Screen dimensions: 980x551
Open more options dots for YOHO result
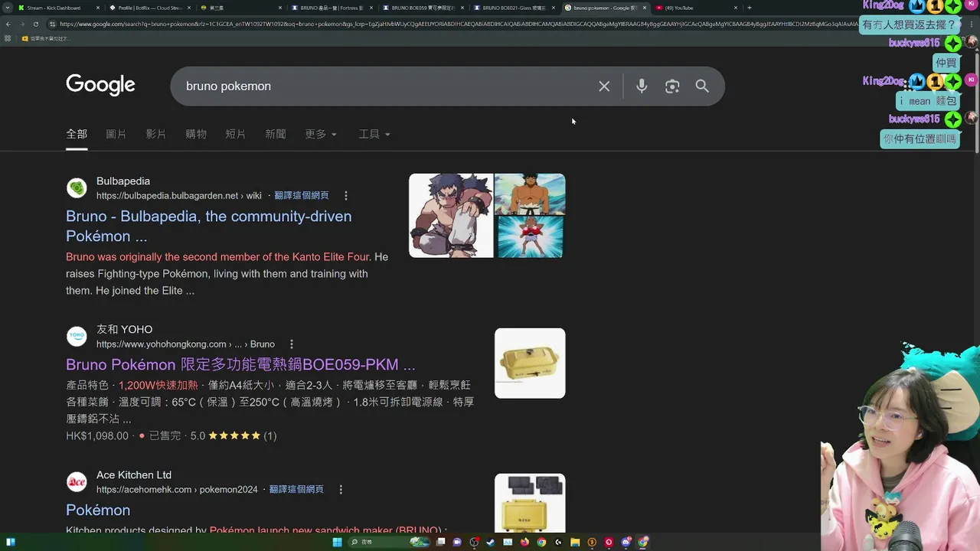click(292, 344)
